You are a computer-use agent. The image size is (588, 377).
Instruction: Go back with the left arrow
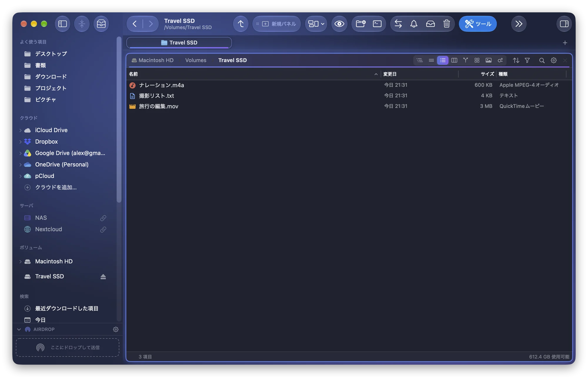135,24
